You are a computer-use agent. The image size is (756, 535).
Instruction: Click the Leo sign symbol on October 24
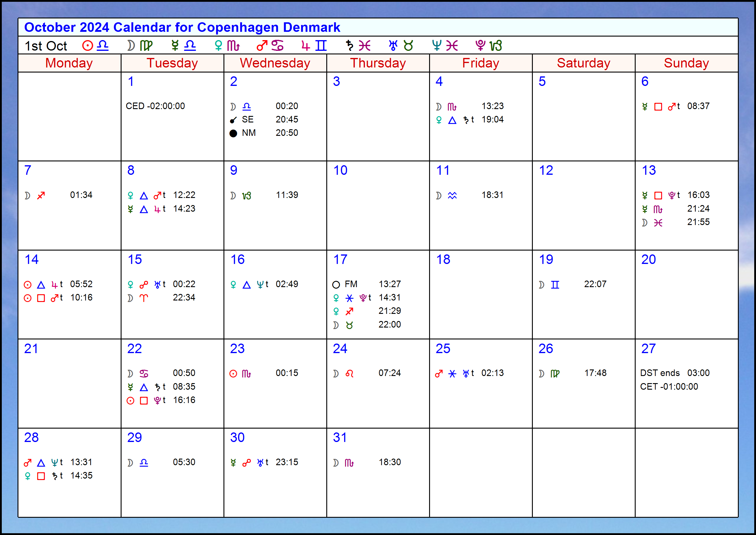349,374
